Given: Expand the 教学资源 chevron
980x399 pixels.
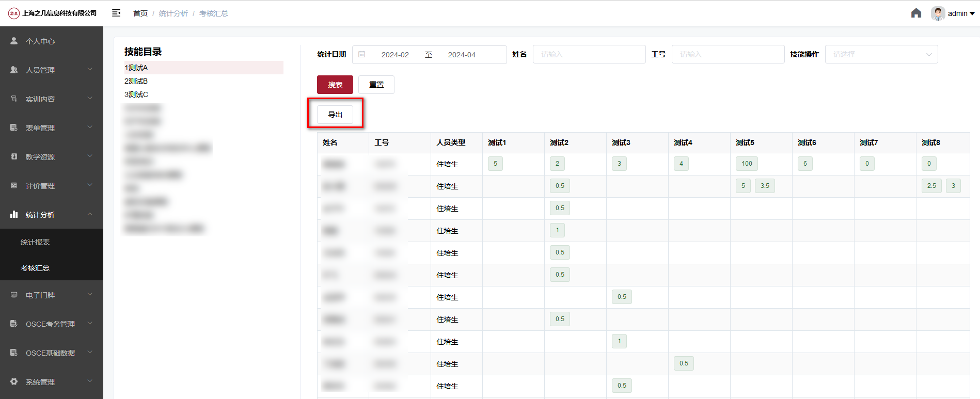Looking at the screenshot, I should pyautogui.click(x=90, y=156).
